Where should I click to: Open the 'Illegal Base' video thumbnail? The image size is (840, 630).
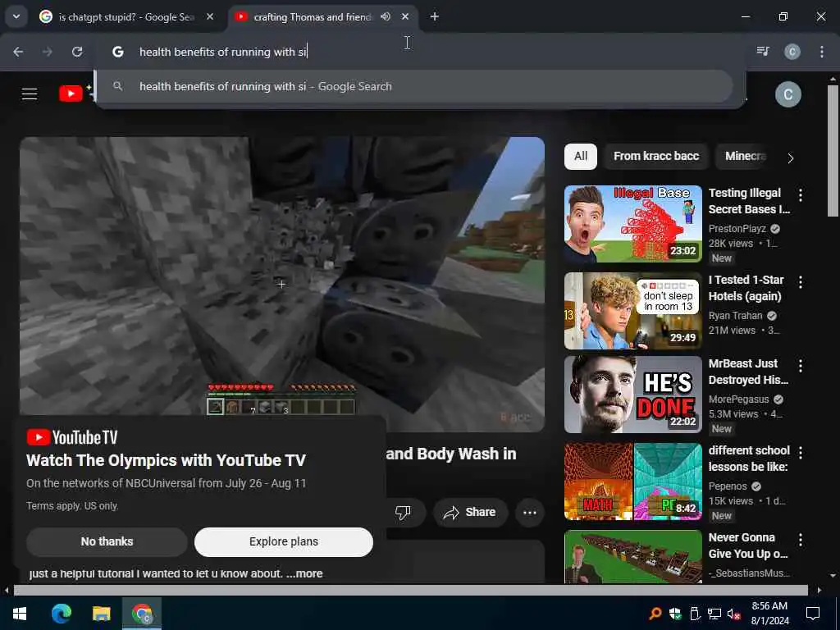click(632, 224)
